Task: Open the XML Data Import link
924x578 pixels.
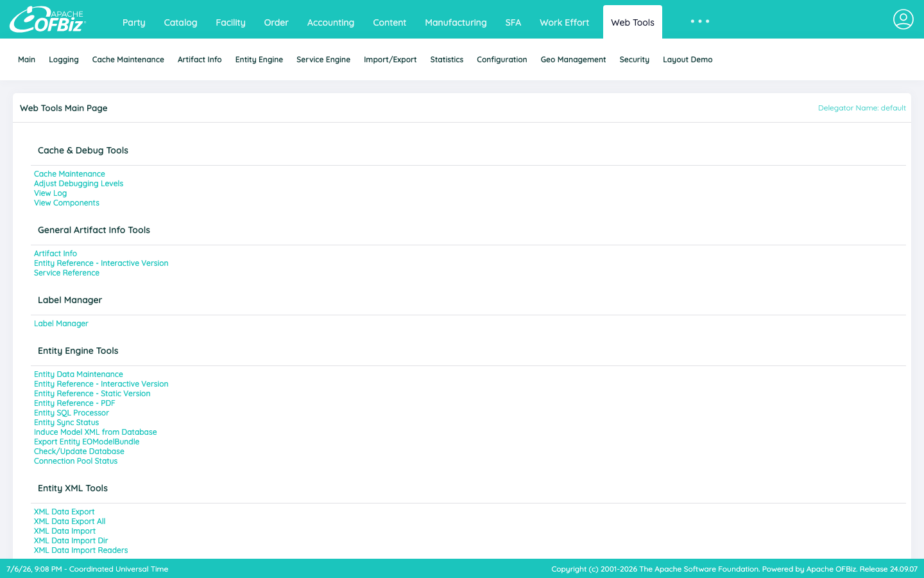Action: pyautogui.click(x=65, y=531)
